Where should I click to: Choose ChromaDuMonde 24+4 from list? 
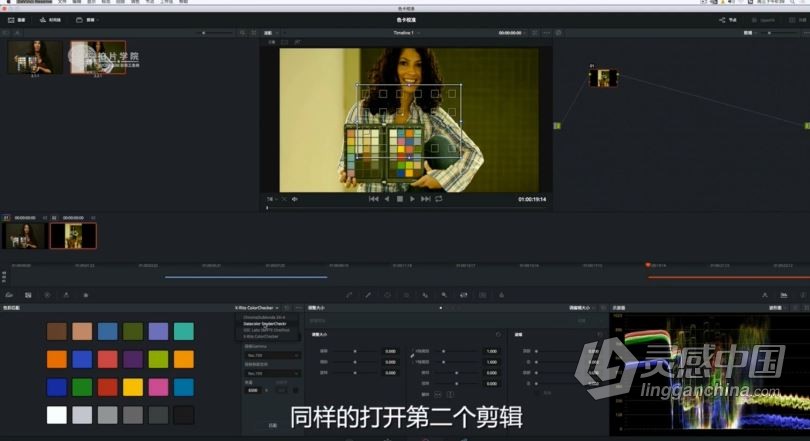coord(264,318)
